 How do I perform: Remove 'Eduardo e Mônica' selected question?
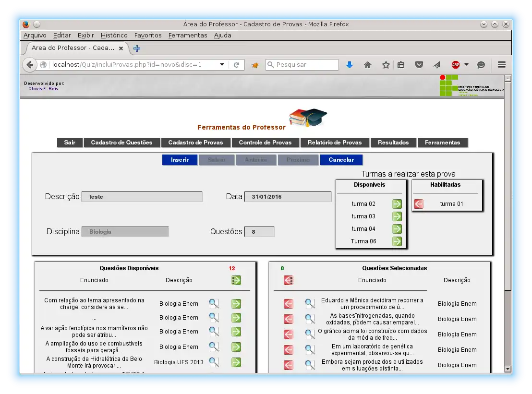pos(289,303)
